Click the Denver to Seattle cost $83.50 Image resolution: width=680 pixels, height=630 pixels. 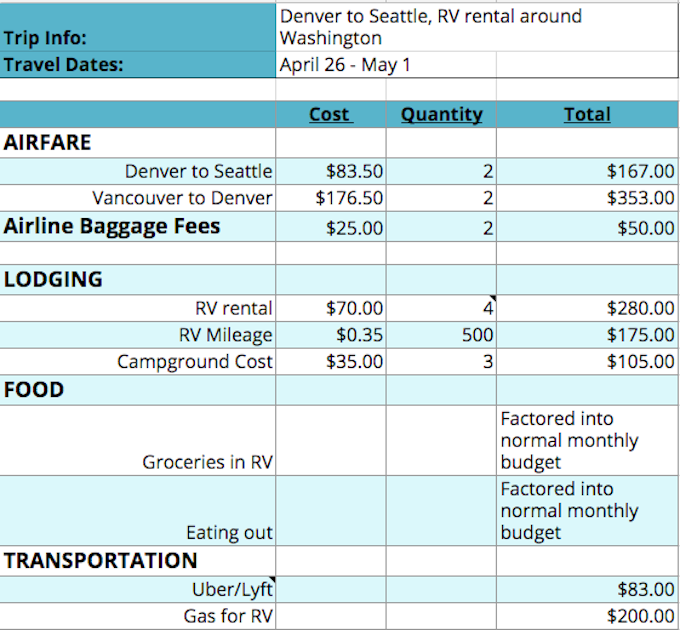(354, 172)
